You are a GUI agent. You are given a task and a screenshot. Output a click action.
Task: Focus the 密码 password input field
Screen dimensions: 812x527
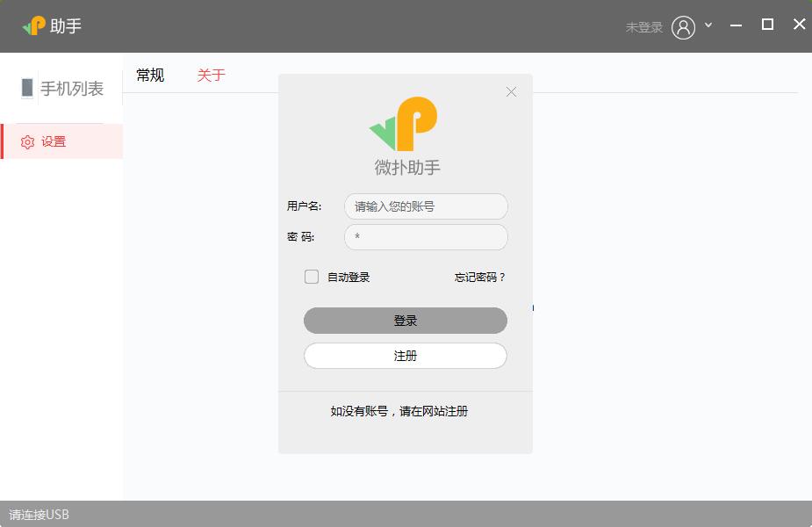pos(426,237)
